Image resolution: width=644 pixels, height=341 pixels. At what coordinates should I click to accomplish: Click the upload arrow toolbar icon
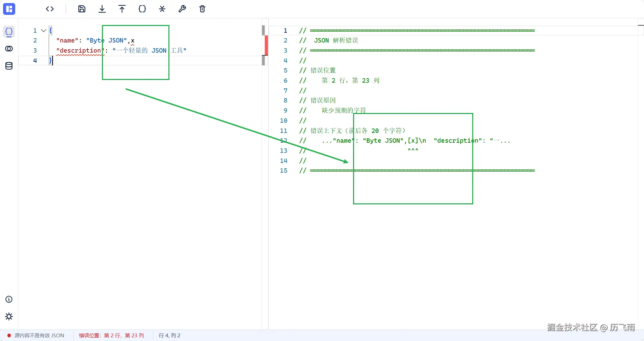(122, 9)
